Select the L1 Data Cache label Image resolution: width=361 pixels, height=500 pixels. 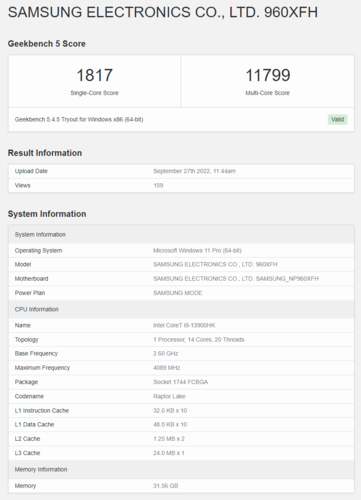34,425
